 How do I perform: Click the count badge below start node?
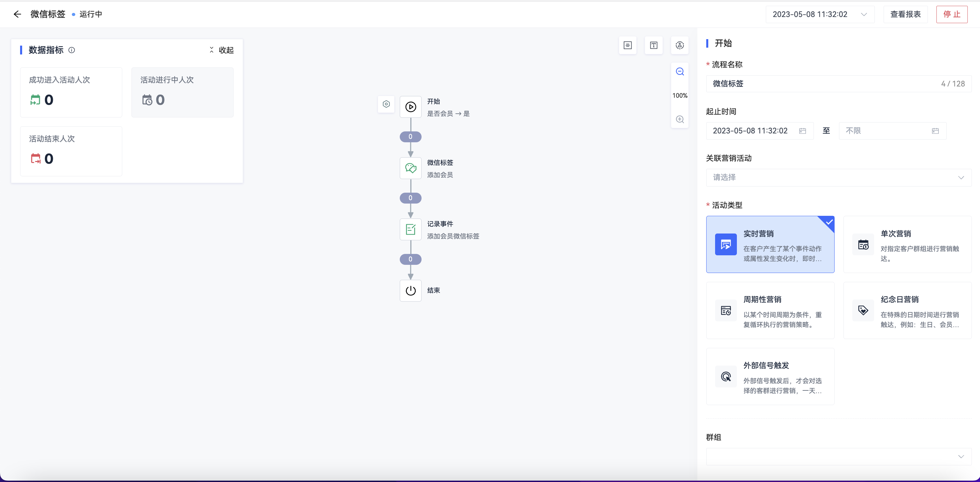[x=410, y=136]
